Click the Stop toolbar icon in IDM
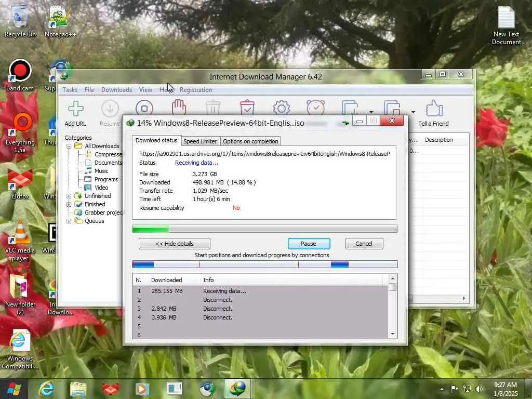This screenshot has width=532, height=399. [144, 108]
